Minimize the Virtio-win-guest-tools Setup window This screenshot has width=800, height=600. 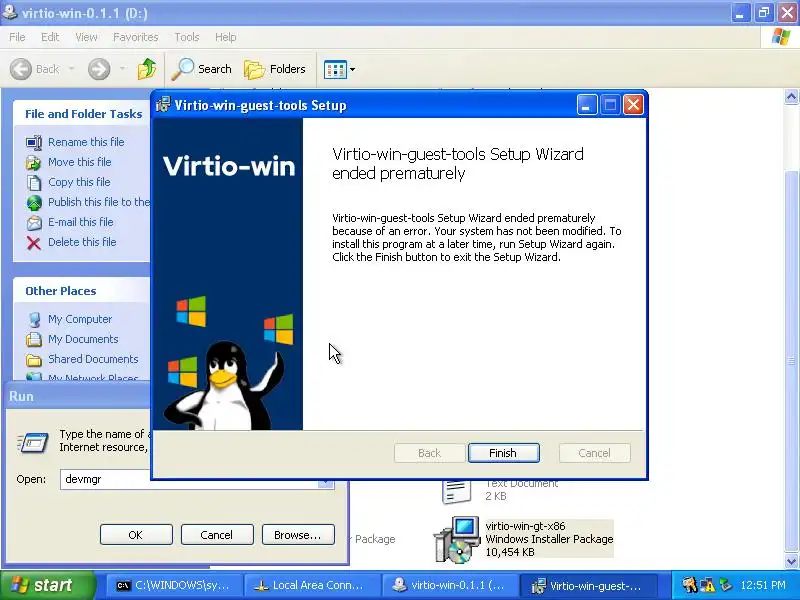pyautogui.click(x=587, y=105)
